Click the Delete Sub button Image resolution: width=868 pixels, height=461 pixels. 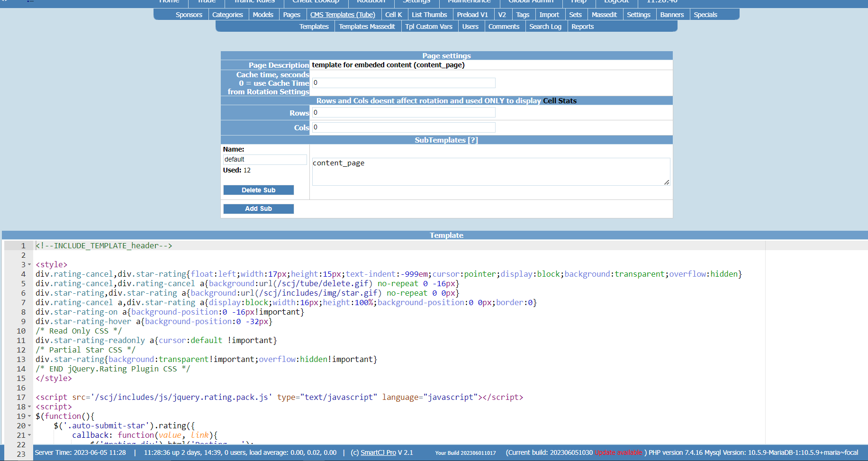coord(259,190)
